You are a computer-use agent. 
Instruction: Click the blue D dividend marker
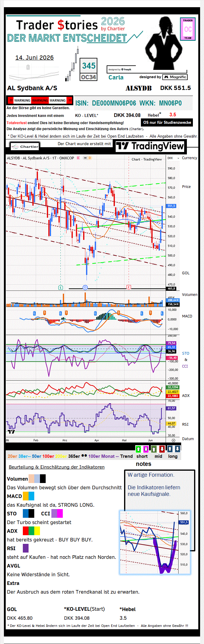point(85,287)
